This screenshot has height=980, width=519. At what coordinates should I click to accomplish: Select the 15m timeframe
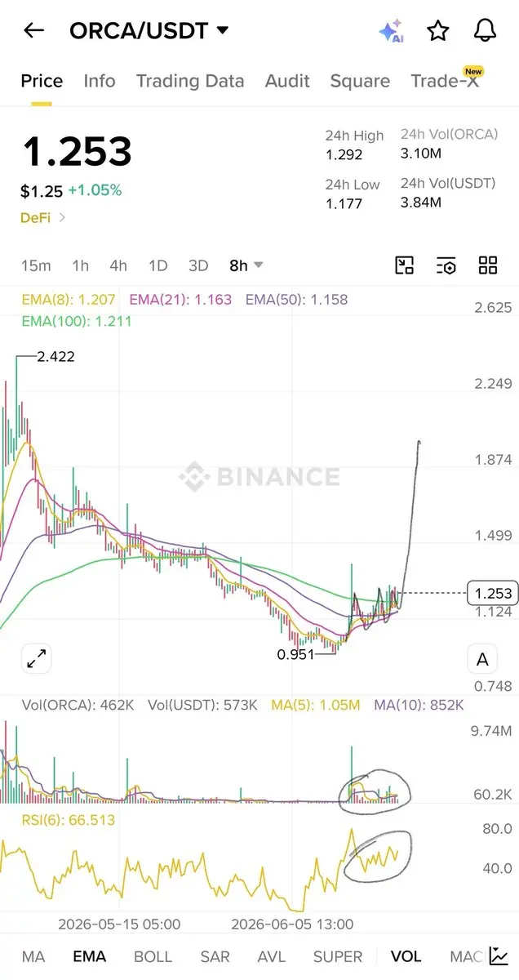click(36, 265)
